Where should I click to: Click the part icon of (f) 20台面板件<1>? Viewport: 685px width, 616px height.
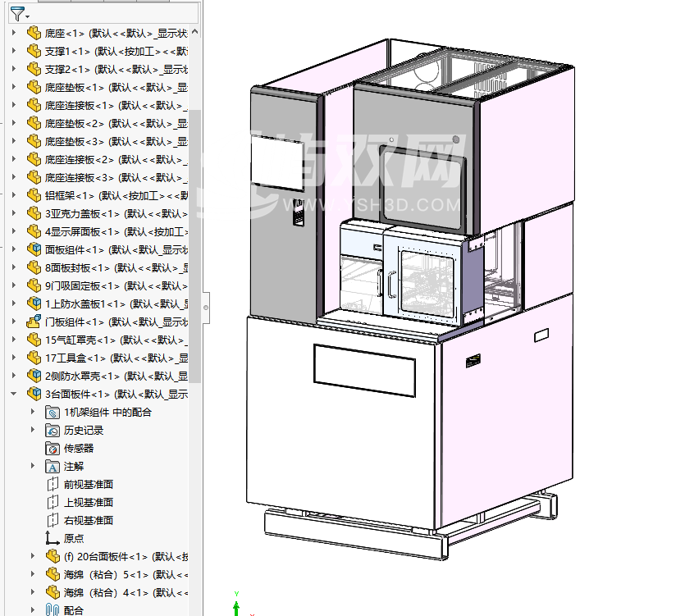(x=53, y=556)
